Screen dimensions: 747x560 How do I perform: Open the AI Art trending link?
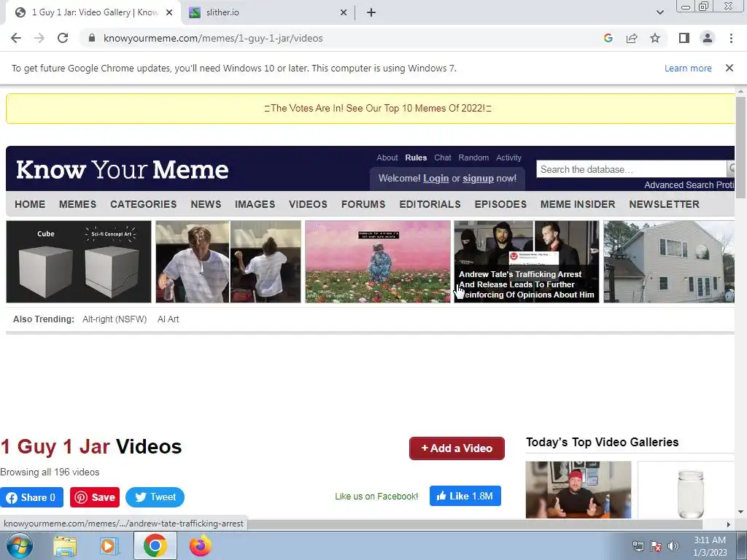pyautogui.click(x=169, y=319)
